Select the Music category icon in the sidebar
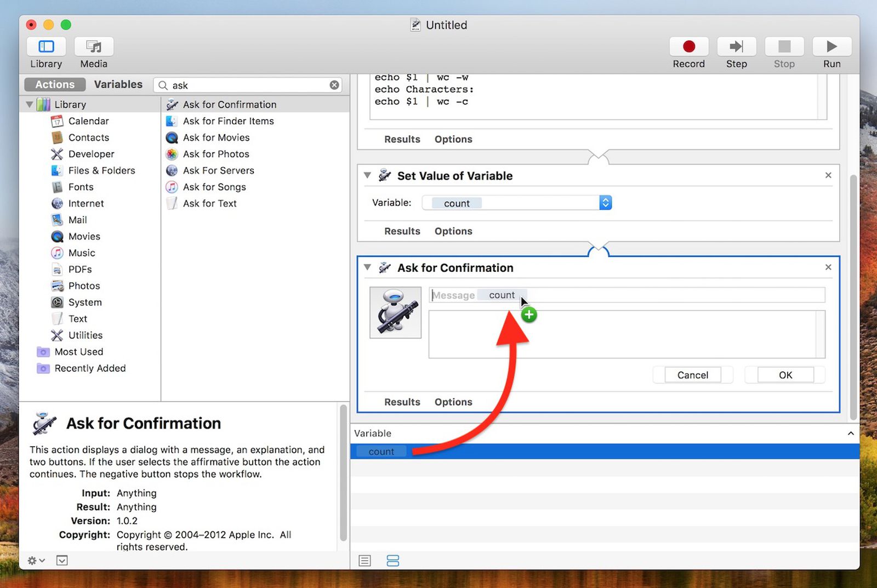Screen dimensions: 877x588 pos(57,253)
